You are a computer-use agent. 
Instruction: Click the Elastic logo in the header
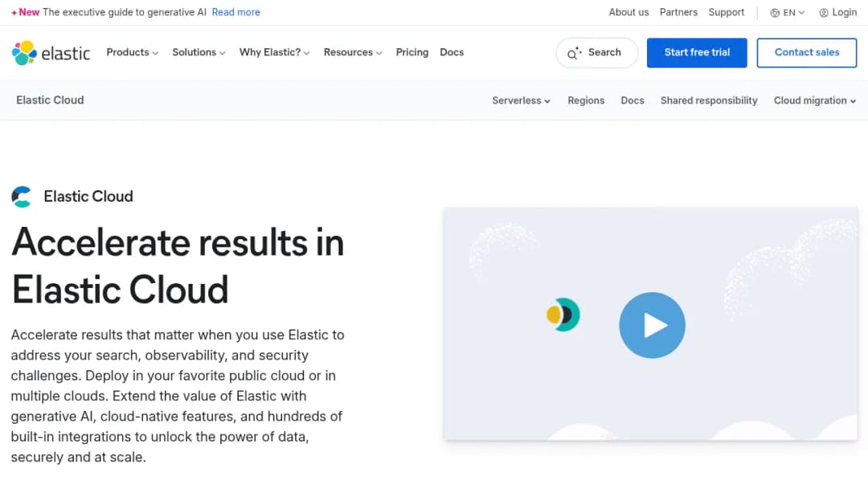[51, 52]
